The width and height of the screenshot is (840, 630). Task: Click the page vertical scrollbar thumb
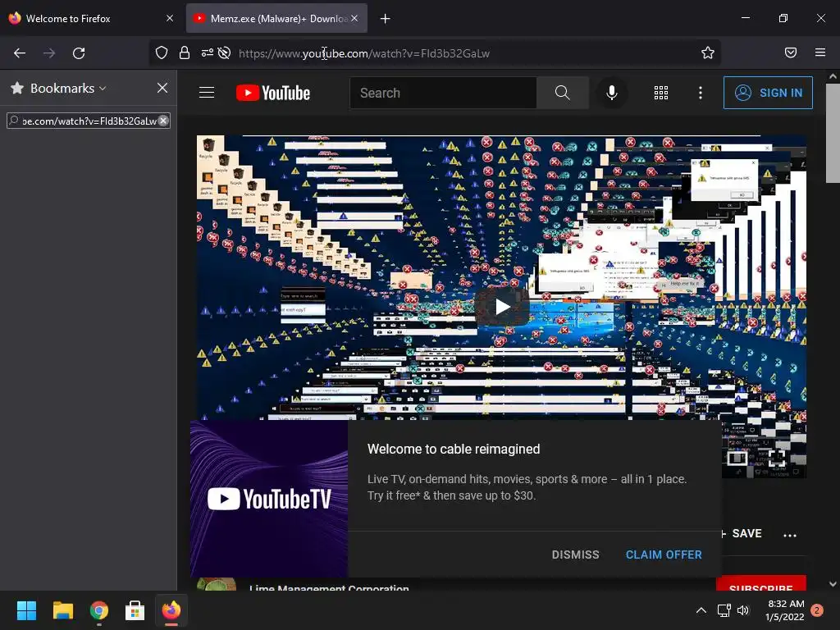click(833, 133)
